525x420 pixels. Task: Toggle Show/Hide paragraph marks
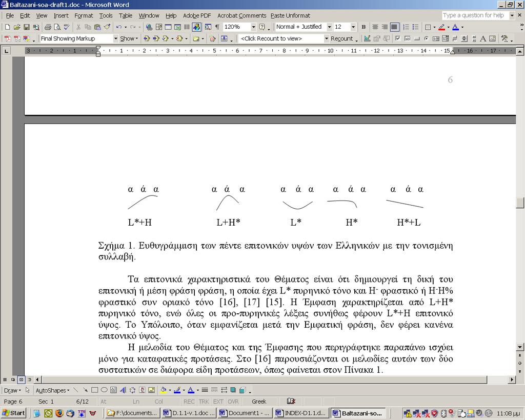[217, 27]
